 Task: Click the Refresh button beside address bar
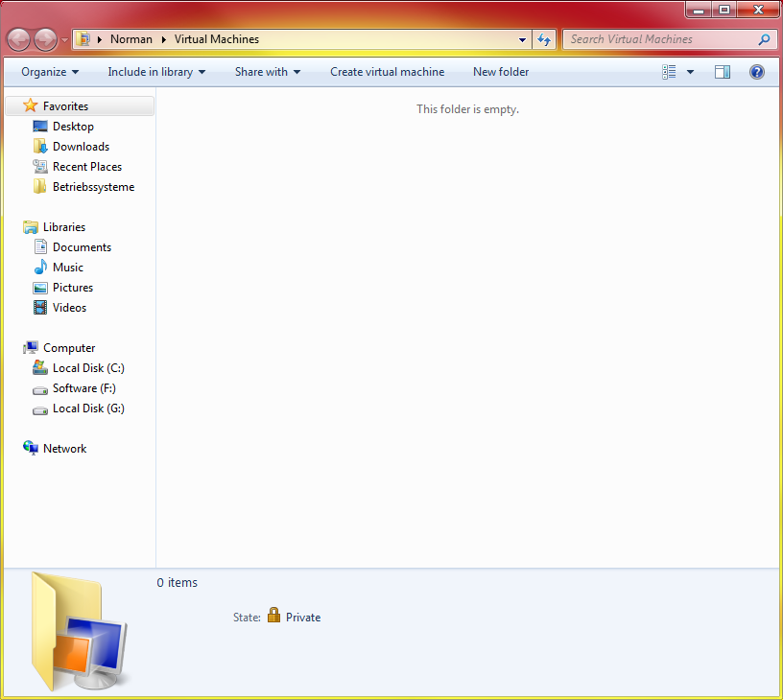(x=545, y=39)
